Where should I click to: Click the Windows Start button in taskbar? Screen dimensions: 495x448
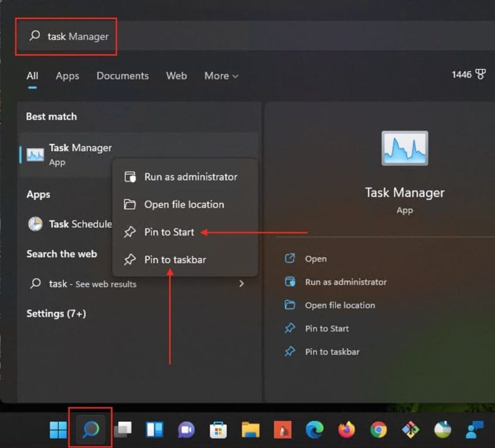pyautogui.click(x=58, y=430)
